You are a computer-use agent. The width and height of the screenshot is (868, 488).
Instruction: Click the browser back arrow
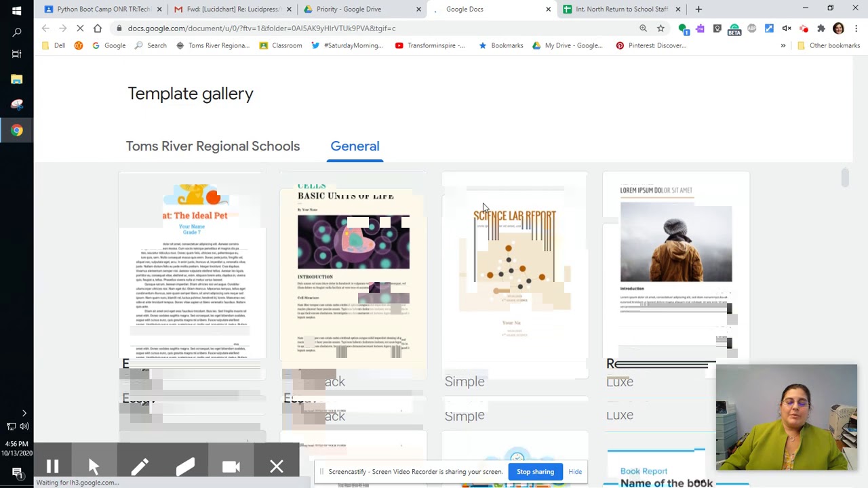(x=45, y=28)
